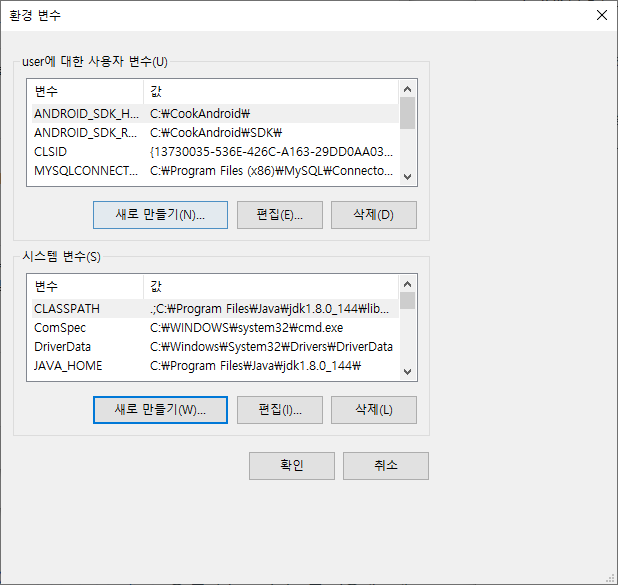The image size is (618, 585).
Task: Click the system variables 새로 만들기(W) button
Action: [160, 410]
